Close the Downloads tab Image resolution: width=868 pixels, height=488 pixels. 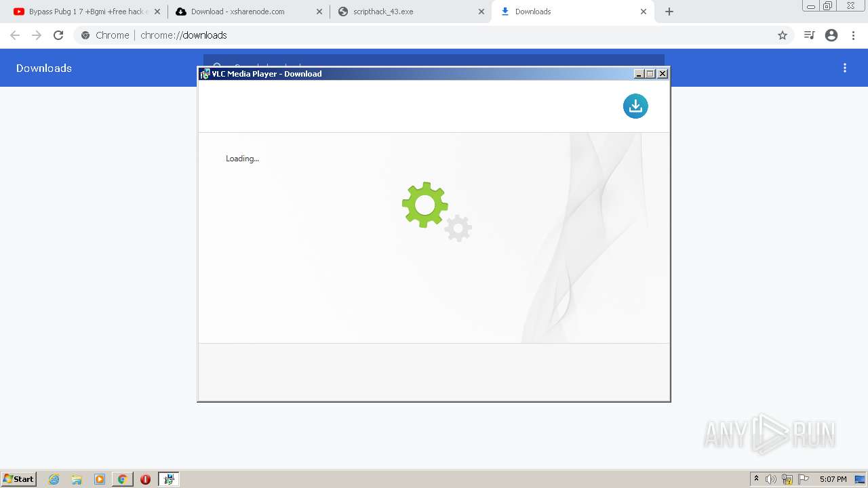click(644, 12)
